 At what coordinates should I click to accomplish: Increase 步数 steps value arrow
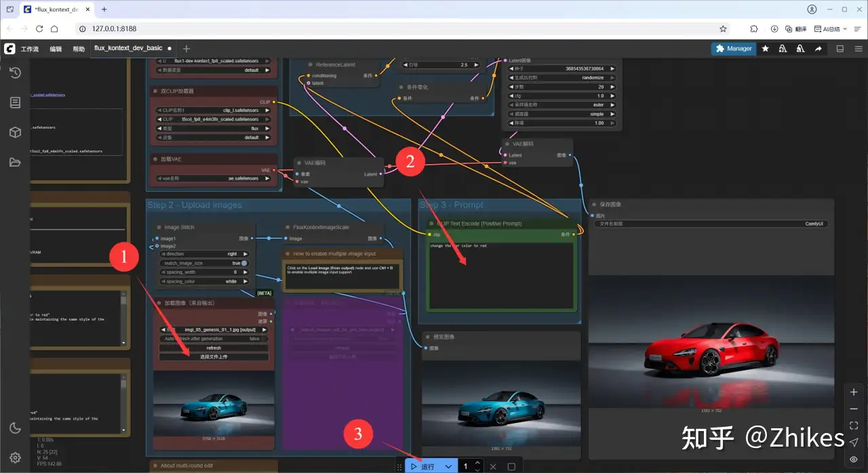pos(612,87)
